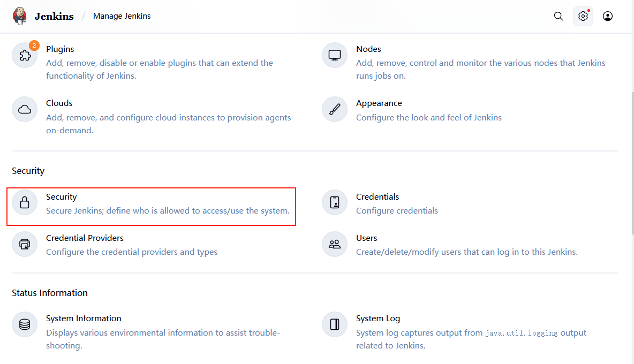Viewport: 634px width, 364px height.
Task: Open the System Information title link
Action: coord(84,318)
